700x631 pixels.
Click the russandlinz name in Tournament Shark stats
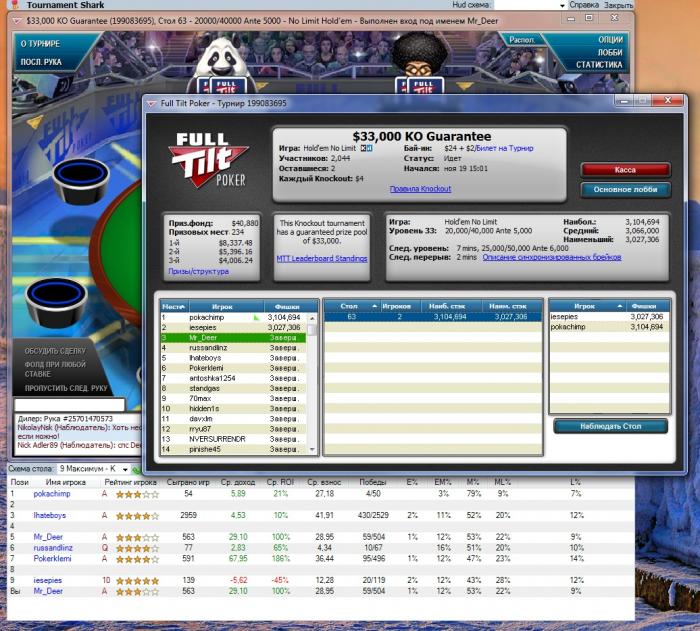click(53, 548)
